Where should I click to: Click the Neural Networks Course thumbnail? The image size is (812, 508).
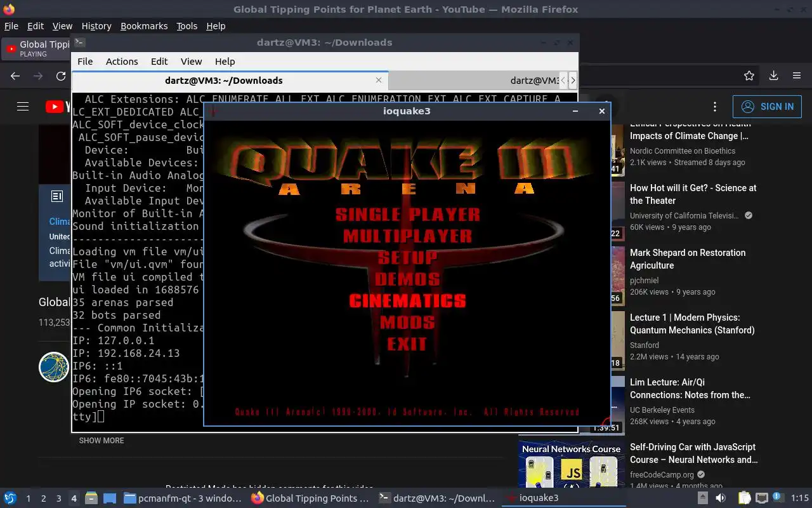571,465
